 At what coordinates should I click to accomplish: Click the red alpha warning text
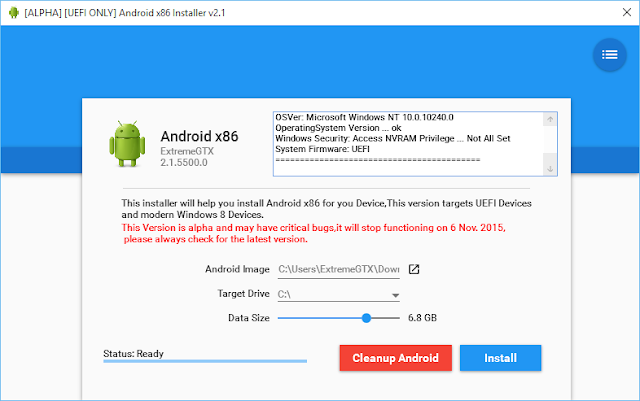(313, 233)
